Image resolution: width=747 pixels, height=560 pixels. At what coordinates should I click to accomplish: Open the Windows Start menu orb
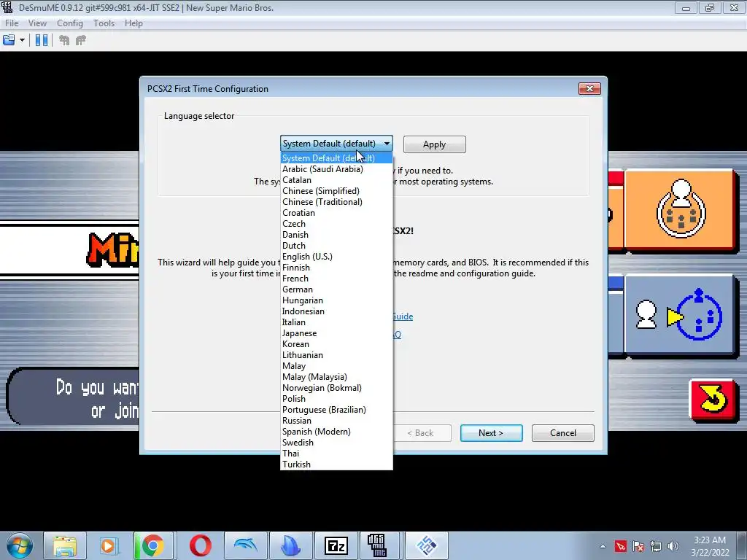coord(20,545)
